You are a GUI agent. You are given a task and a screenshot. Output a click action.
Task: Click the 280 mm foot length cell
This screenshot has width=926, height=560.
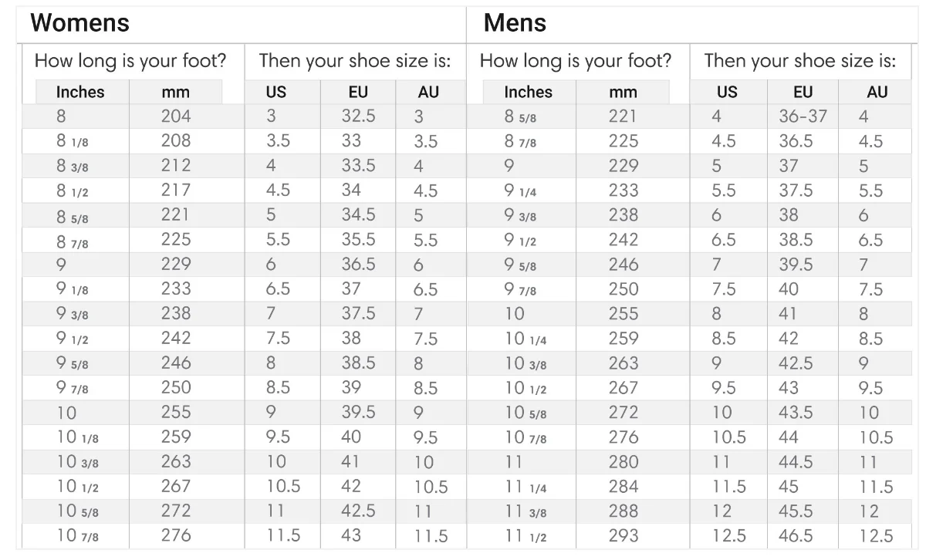pos(624,462)
